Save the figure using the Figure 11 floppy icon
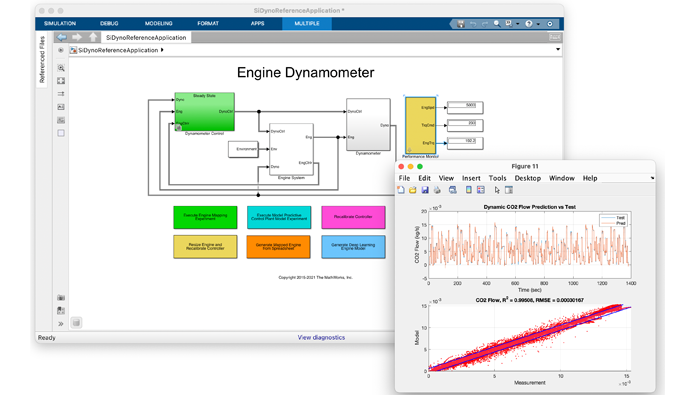This screenshot has width=695, height=395. click(425, 190)
